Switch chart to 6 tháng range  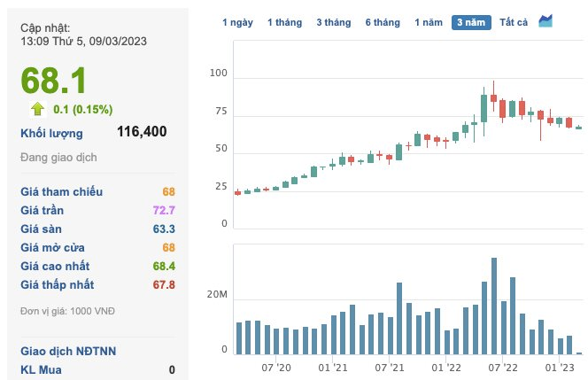click(x=383, y=22)
